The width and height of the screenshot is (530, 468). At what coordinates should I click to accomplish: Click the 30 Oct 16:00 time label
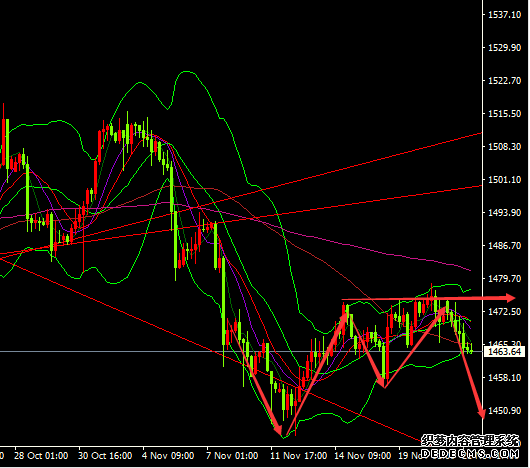click(105, 456)
